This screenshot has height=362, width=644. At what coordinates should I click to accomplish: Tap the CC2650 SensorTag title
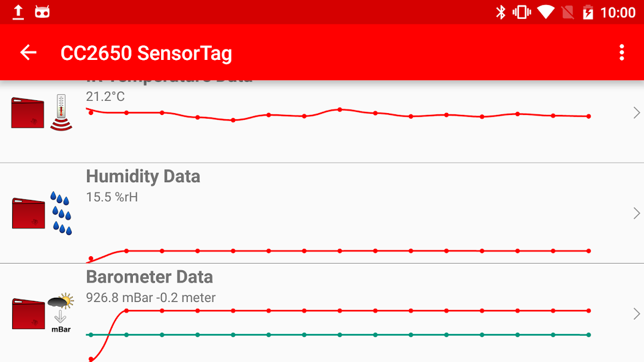[x=146, y=53]
